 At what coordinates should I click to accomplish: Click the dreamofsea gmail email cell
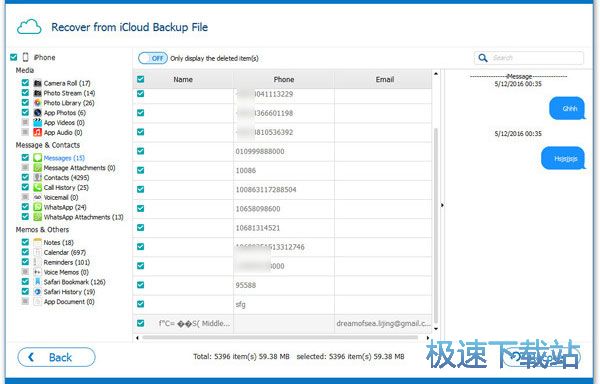[383, 324]
